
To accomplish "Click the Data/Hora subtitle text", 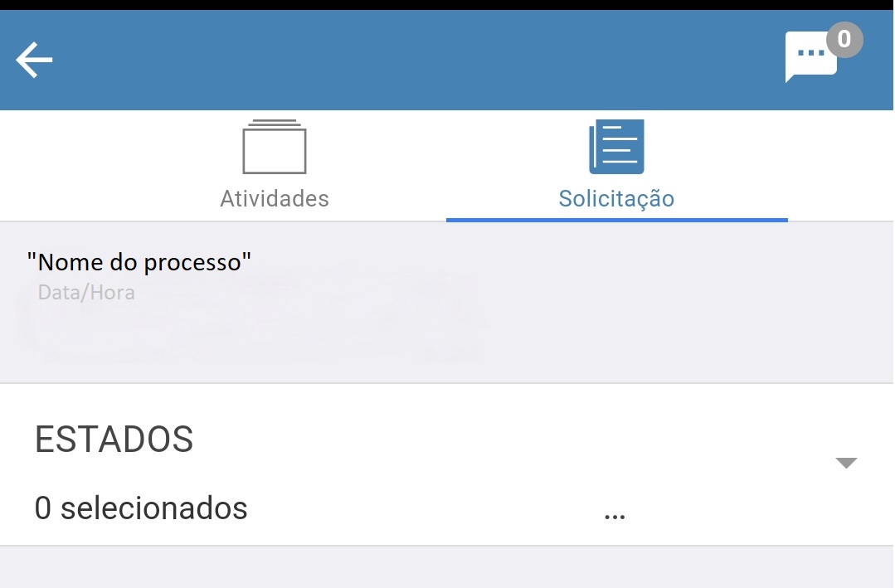I will pos(86,292).
